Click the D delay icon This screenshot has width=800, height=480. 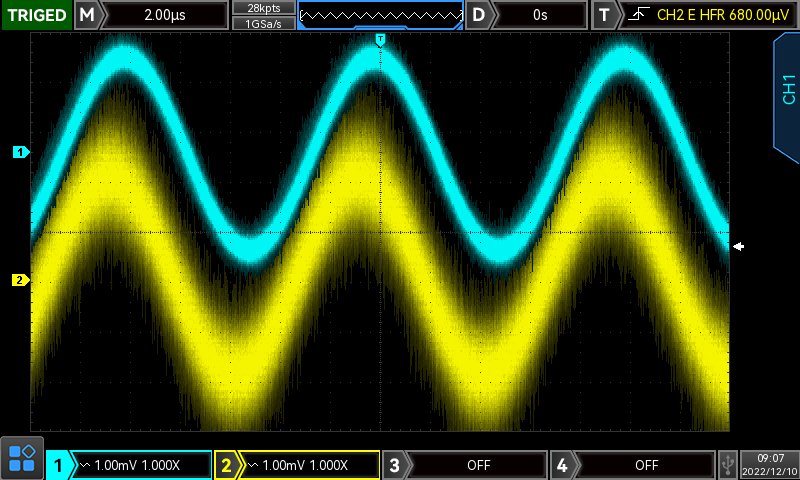pos(481,15)
